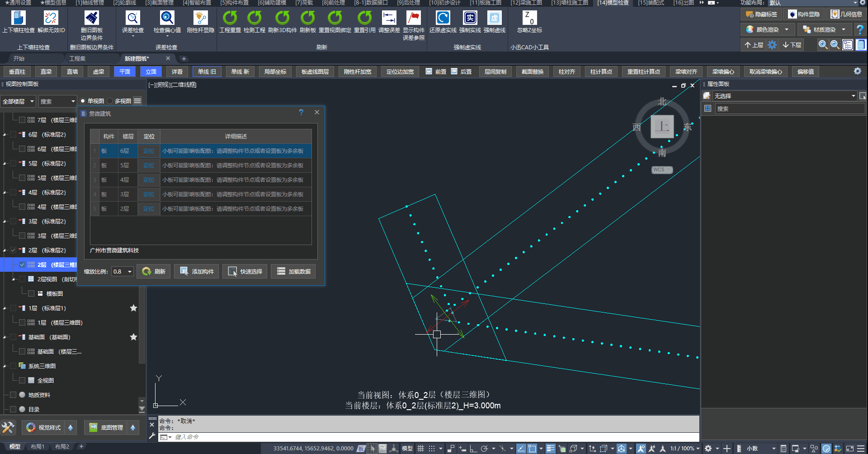
Task: Click the 取消梁墙偏心 toolbar button
Action: (x=766, y=71)
